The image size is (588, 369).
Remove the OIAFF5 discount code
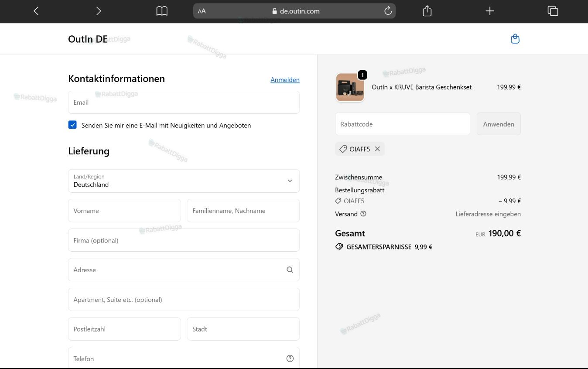pyautogui.click(x=377, y=149)
